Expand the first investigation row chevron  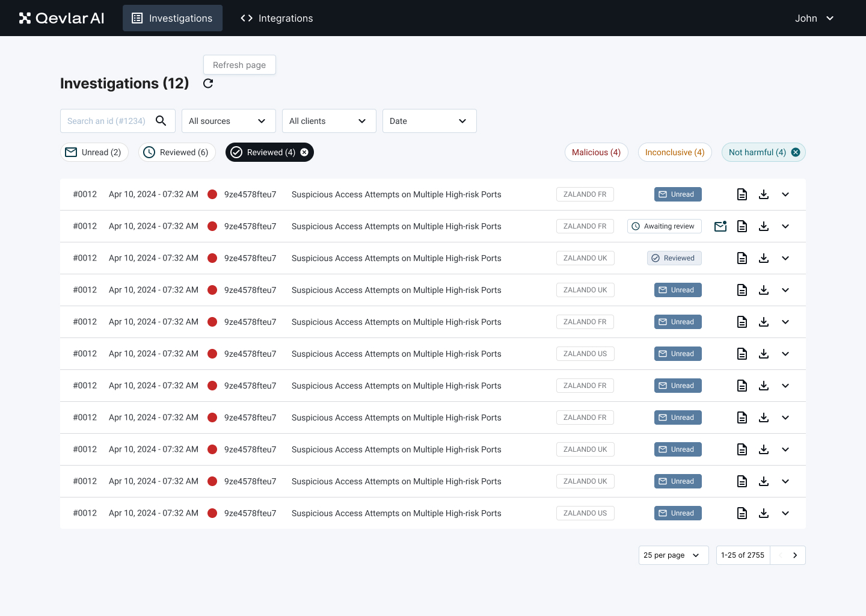pyautogui.click(x=785, y=194)
